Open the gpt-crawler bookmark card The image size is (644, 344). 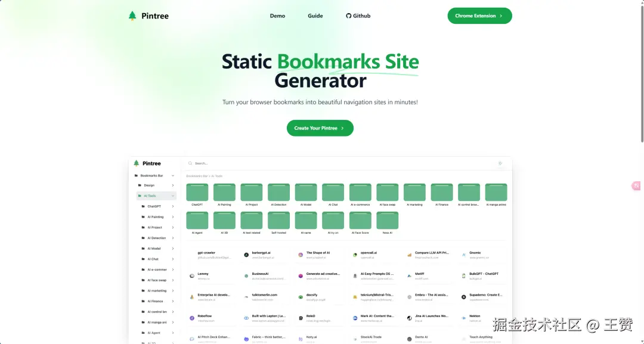pos(210,255)
